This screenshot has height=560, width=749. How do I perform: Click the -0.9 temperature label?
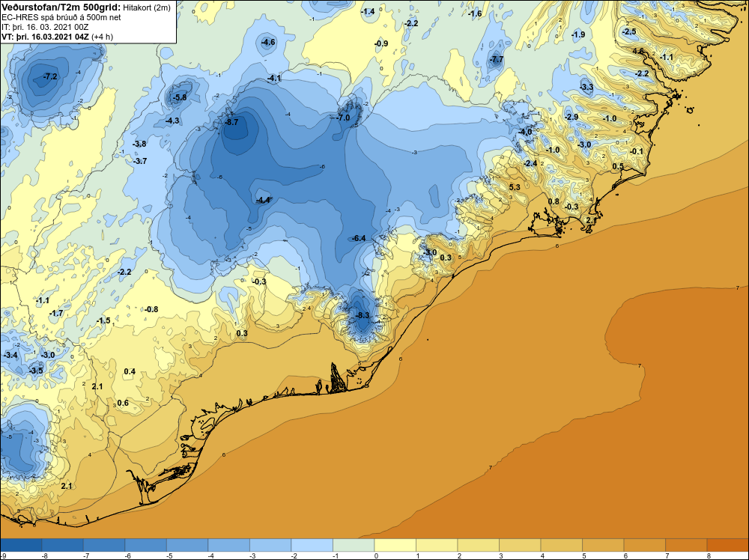(381, 43)
